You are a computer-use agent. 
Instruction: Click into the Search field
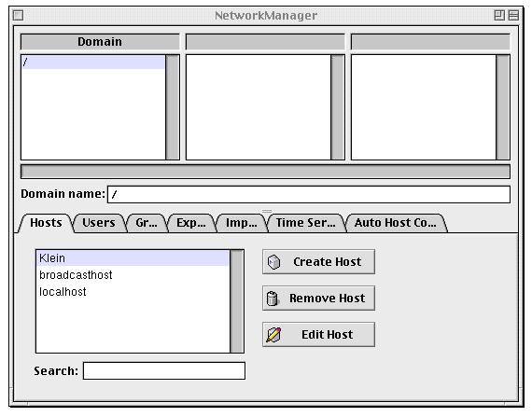pos(164,371)
